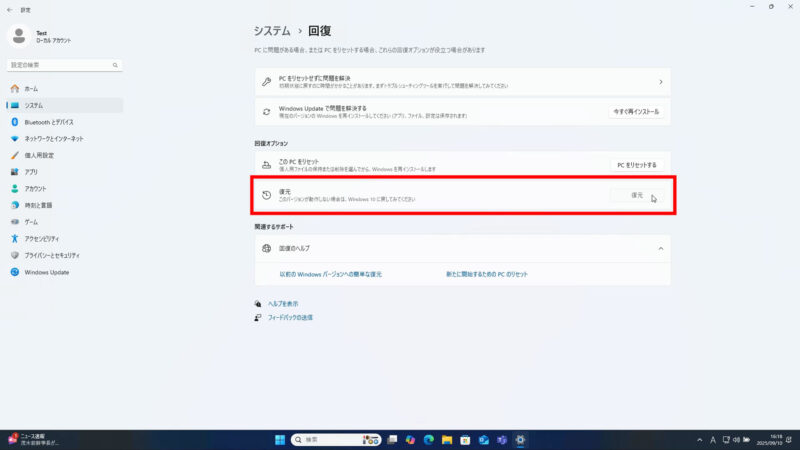This screenshot has height=450, width=800.
Task: Click the 設定の検索 search field
Action: click(x=62, y=64)
